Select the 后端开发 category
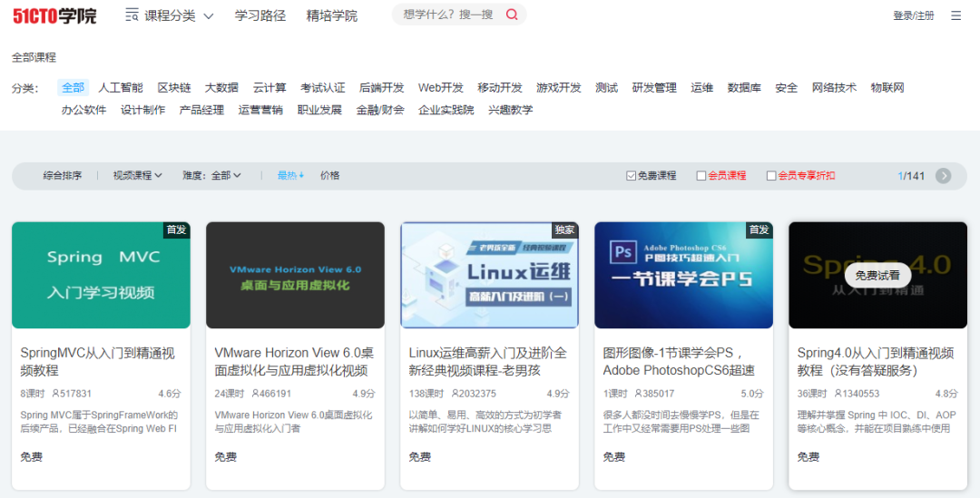Viewport: 980px width, 498px height. point(382,87)
